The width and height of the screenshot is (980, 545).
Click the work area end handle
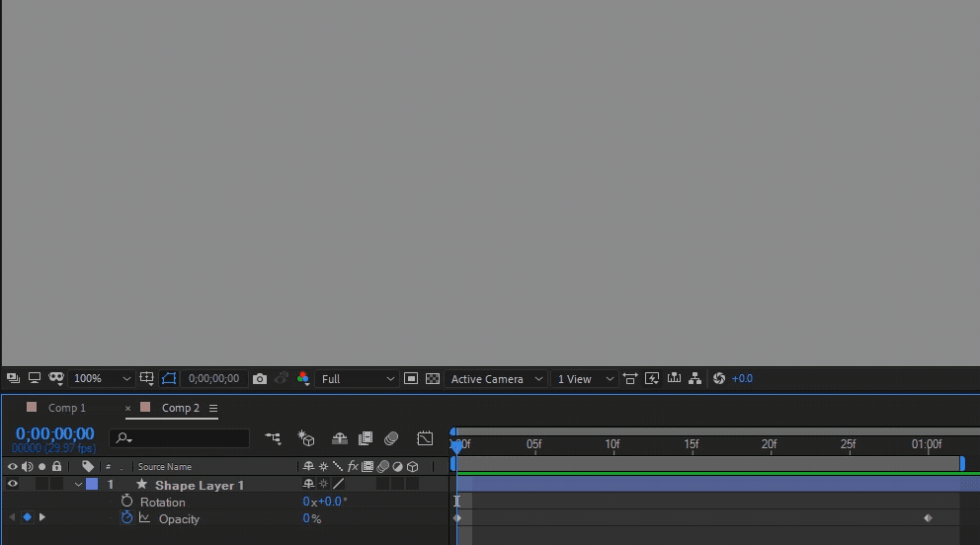962,464
